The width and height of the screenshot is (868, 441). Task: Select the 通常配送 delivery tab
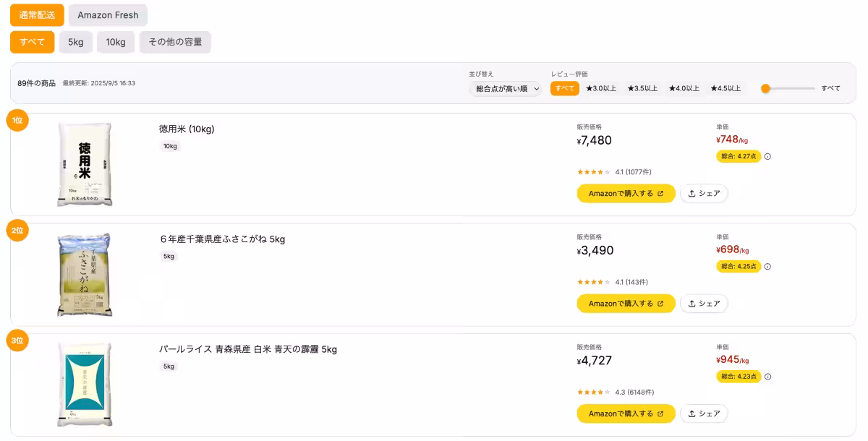click(x=37, y=15)
